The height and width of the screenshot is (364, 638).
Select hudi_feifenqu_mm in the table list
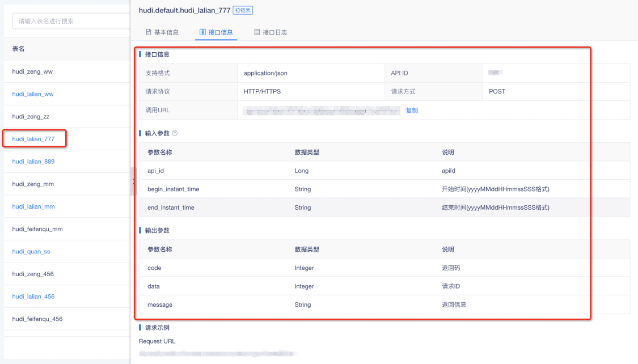coord(37,229)
